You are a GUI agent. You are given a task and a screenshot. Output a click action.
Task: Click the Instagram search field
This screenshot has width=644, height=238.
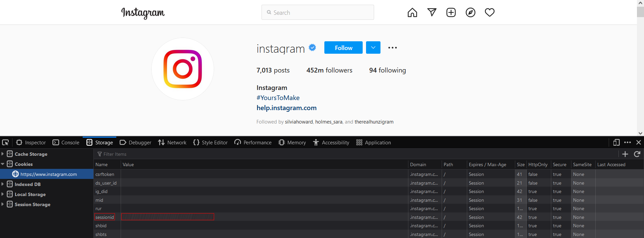click(x=318, y=13)
